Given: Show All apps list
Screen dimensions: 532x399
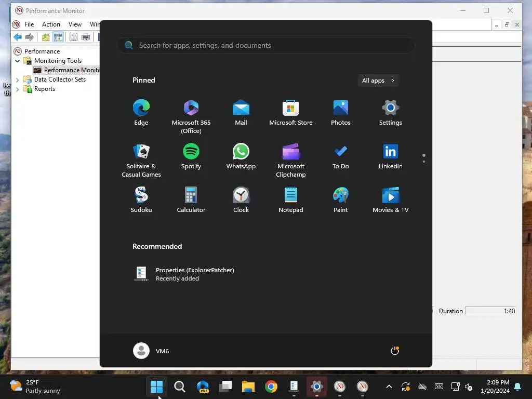Looking at the screenshot, I should coord(378,81).
